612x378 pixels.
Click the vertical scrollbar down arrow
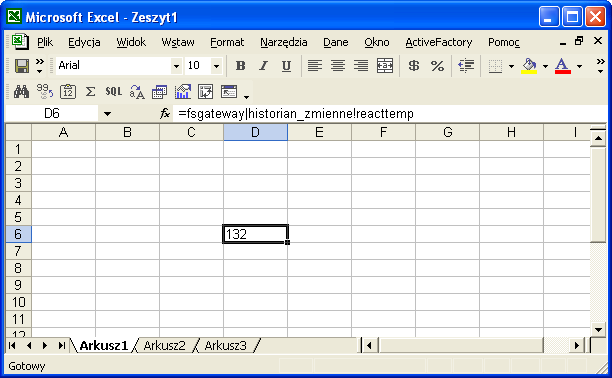pos(598,329)
